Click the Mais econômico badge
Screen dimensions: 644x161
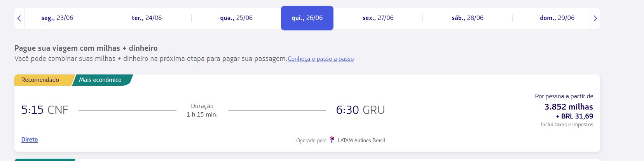102,80
